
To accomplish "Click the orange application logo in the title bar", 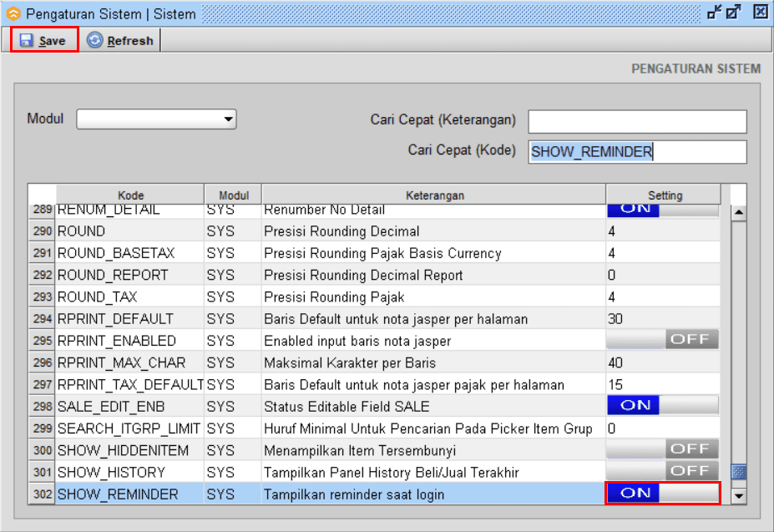I will click(x=13, y=14).
